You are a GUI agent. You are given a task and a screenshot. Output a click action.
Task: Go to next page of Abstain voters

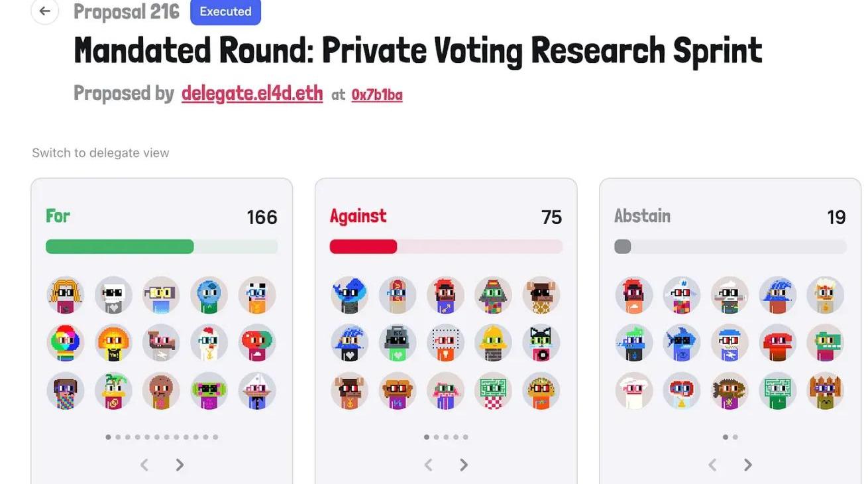748,465
